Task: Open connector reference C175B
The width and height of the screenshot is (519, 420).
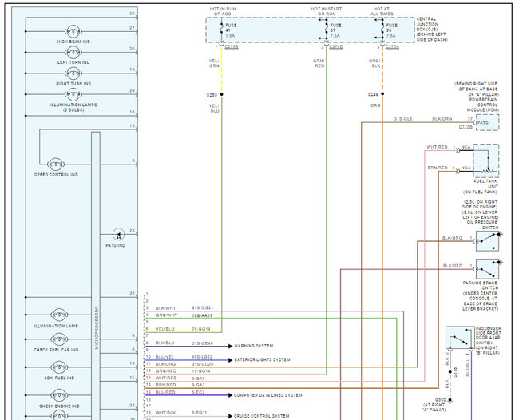Action: tap(466, 127)
